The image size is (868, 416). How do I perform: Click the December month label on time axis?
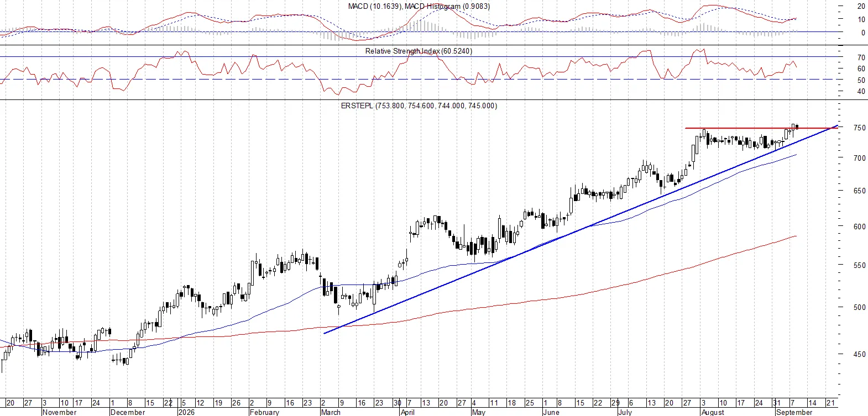coord(128,412)
